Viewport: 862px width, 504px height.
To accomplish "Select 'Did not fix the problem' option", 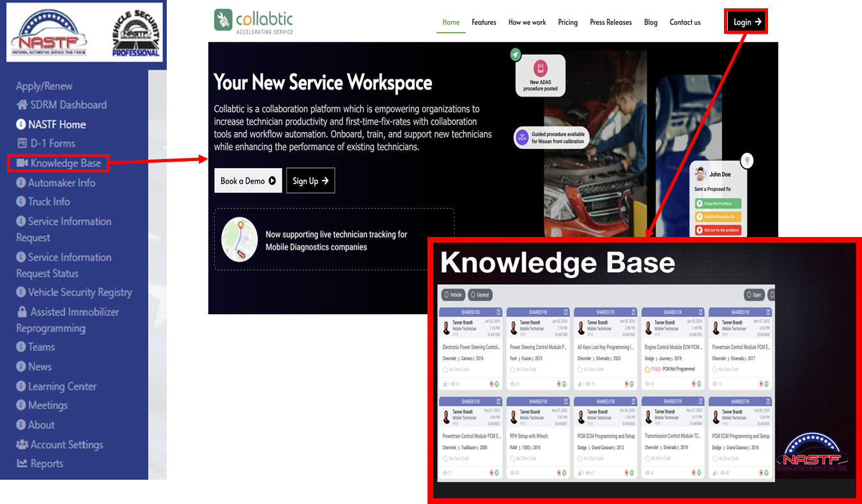I will [x=718, y=230].
